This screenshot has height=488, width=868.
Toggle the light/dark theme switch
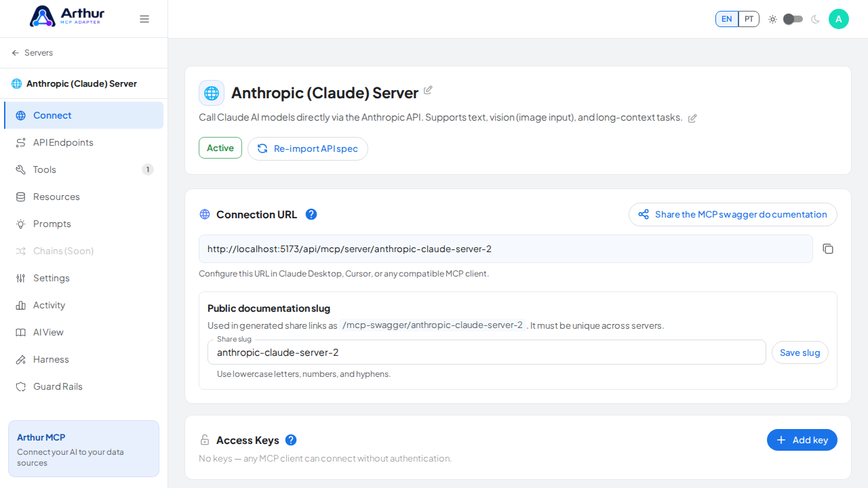coord(793,19)
